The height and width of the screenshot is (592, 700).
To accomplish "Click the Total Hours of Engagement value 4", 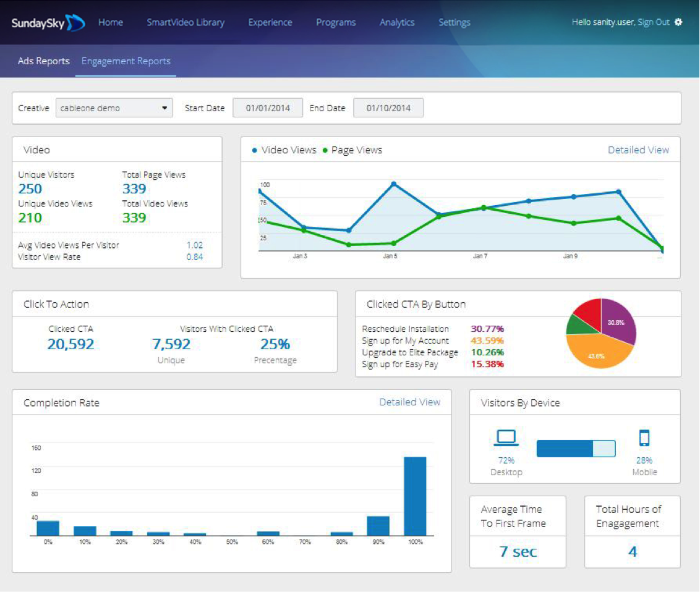I will click(x=633, y=551).
